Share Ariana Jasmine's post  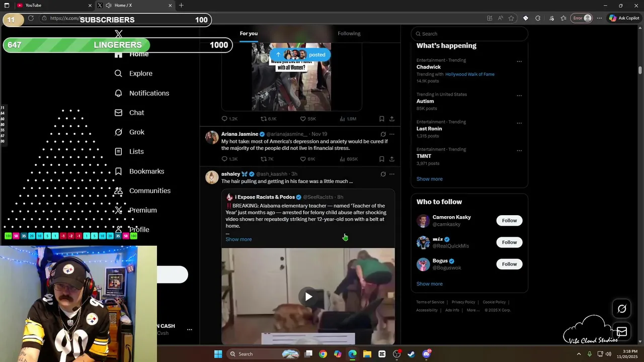[392, 159]
